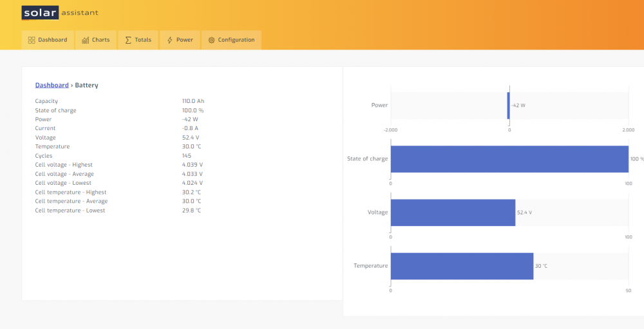The image size is (644, 329).
Task: Click the Power label in battery list
Action: click(x=43, y=120)
